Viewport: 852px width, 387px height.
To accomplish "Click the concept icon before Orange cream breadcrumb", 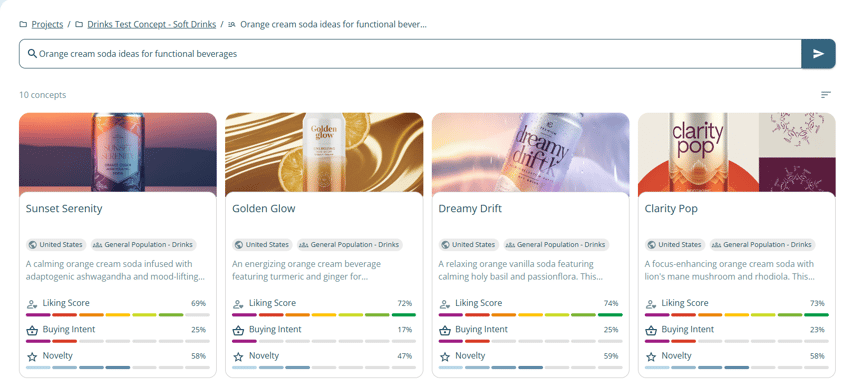I will (x=232, y=24).
